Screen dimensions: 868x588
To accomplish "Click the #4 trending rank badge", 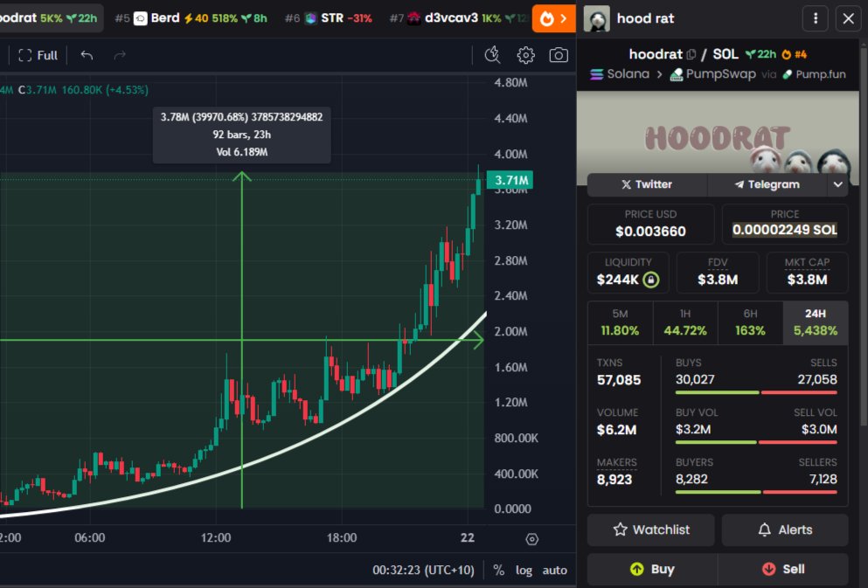I will pyautogui.click(x=795, y=54).
